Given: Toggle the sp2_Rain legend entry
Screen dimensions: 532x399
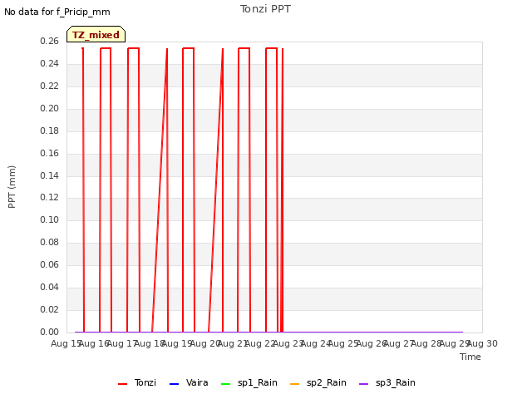Looking at the screenshot, I should (x=318, y=382).
